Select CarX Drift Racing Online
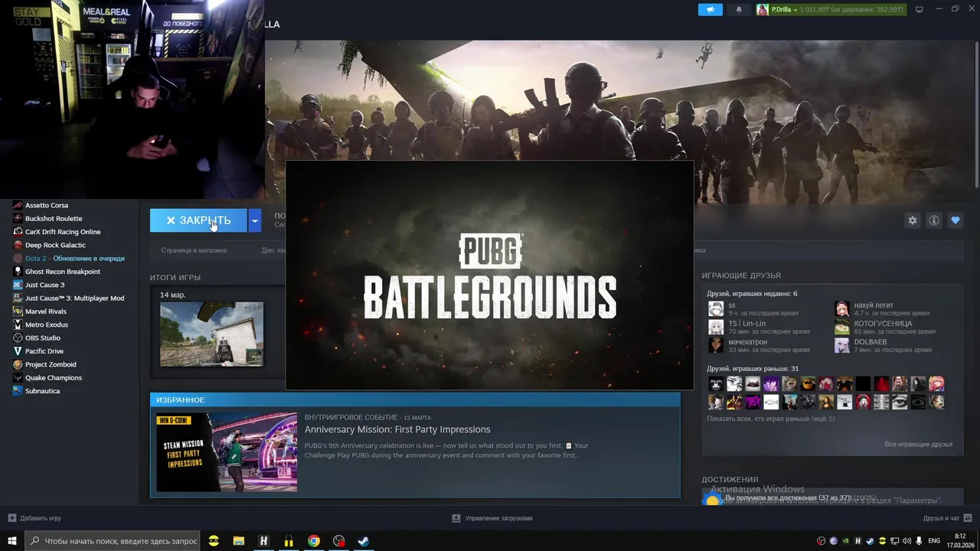980x551 pixels. click(63, 232)
